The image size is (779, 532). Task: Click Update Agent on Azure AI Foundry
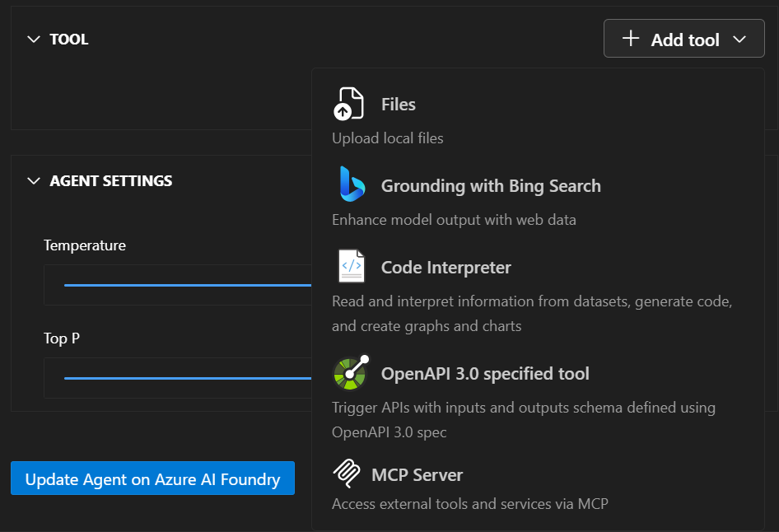tap(152, 478)
